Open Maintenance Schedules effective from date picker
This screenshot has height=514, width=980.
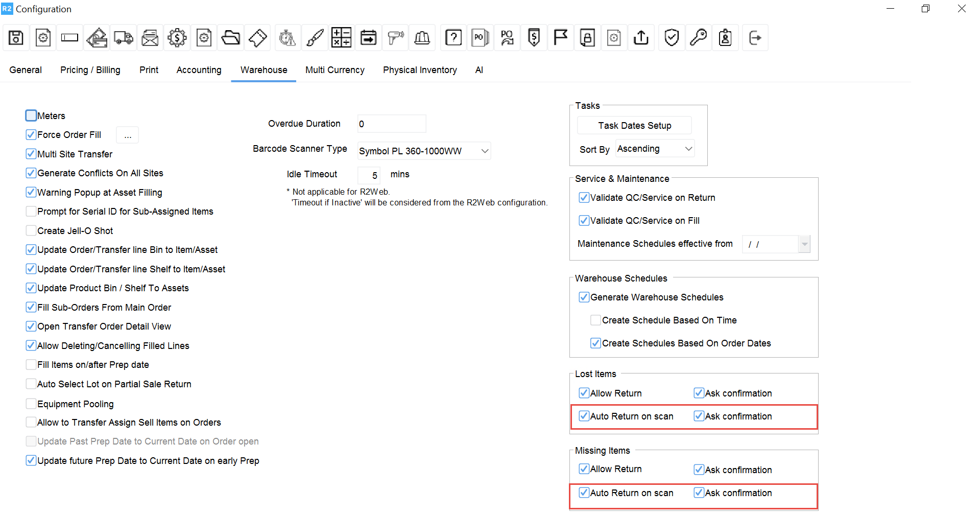pos(804,244)
